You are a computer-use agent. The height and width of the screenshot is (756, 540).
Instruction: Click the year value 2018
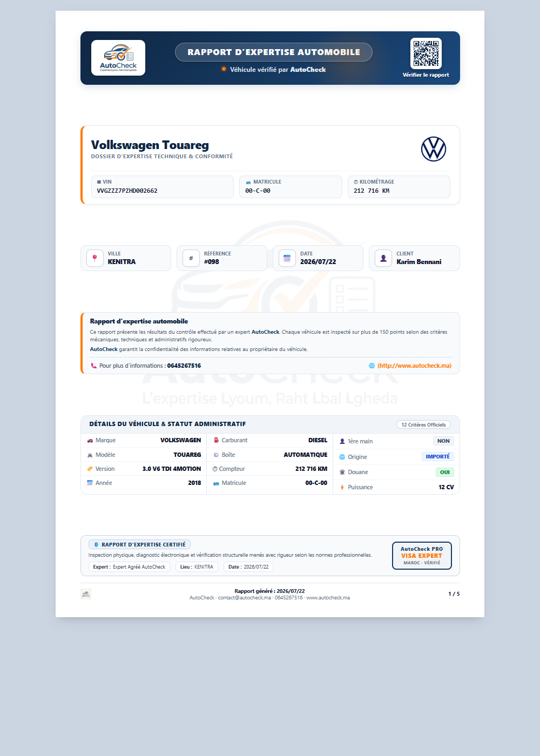coord(194,483)
